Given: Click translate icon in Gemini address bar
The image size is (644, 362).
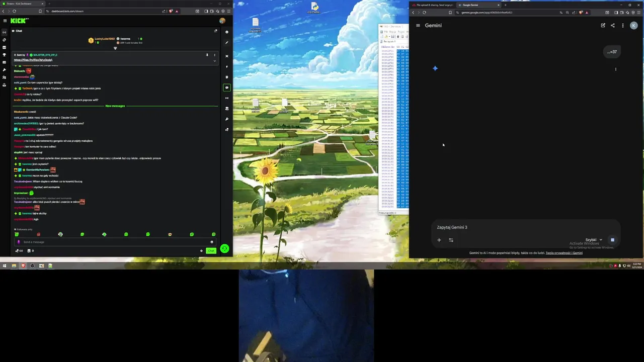Looking at the screenshot, I should [560, 13].
